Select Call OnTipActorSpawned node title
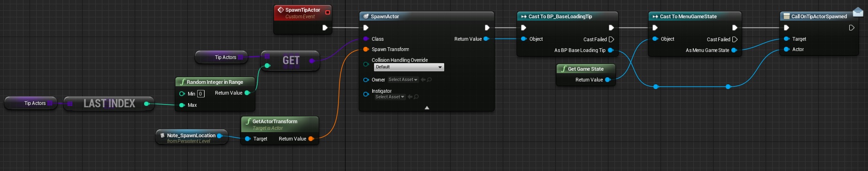This screenshot has height=171, width=868. (819, 16)
